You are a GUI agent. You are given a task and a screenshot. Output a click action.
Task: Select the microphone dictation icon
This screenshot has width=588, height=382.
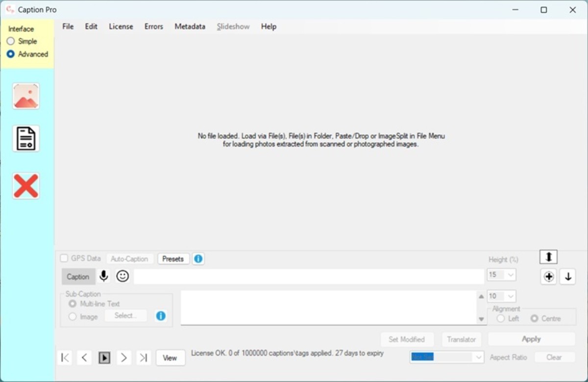pos(103,276)
